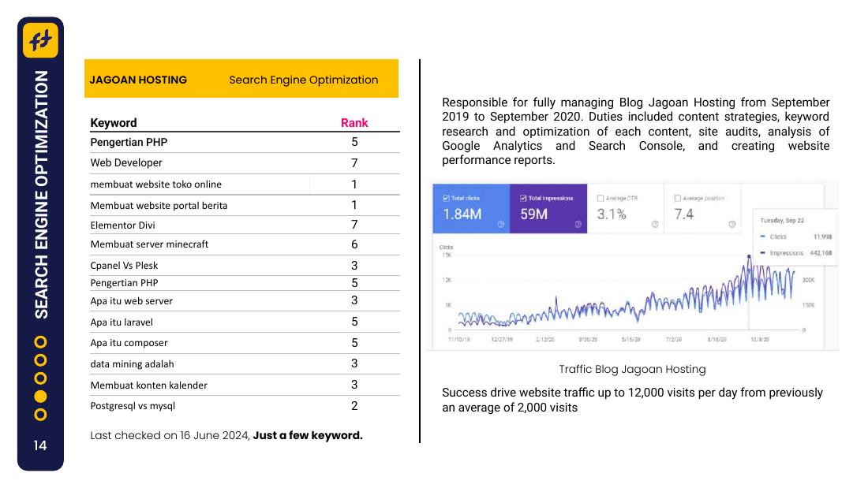Select the filled yellow progress dot in sidebar

40,397
